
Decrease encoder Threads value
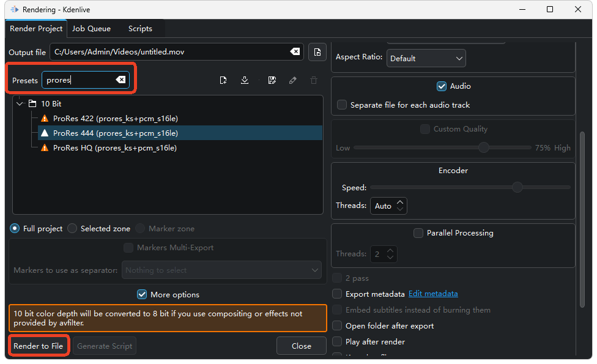(x=400, y=209)
